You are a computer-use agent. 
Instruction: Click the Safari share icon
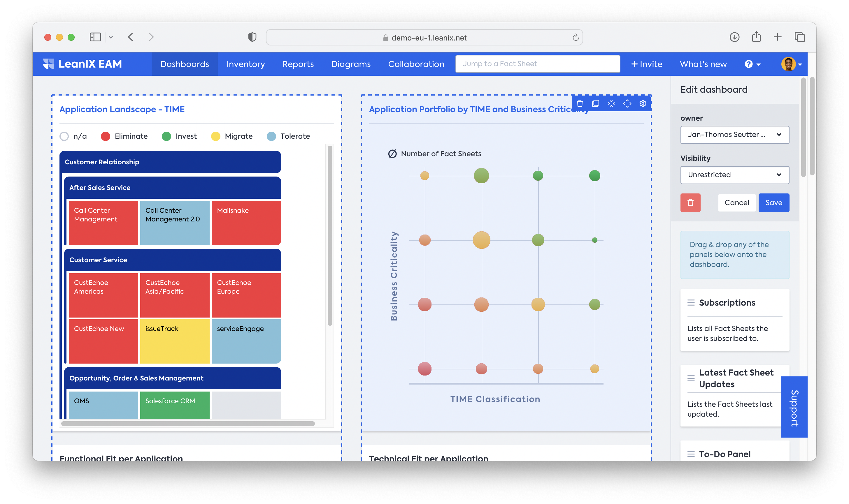(756, 37)
